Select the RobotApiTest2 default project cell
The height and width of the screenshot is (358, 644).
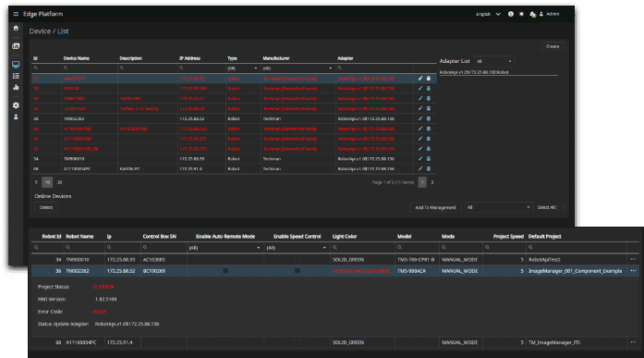pos(544,260)
